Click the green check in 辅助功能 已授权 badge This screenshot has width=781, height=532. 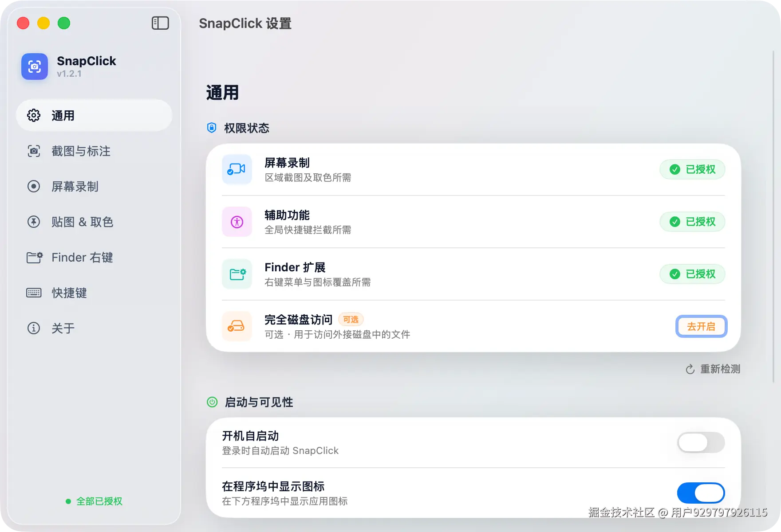pyautogui.click(x=675, y=222)
